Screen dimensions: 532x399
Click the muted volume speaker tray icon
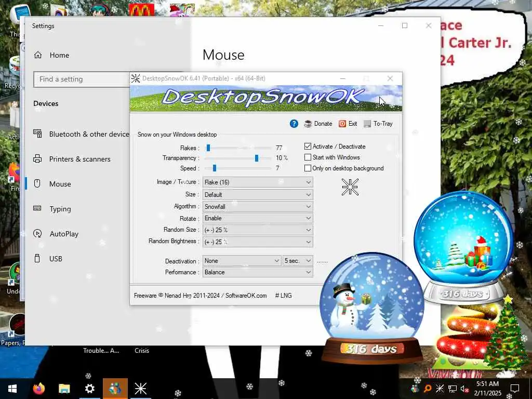click(464, 389)
